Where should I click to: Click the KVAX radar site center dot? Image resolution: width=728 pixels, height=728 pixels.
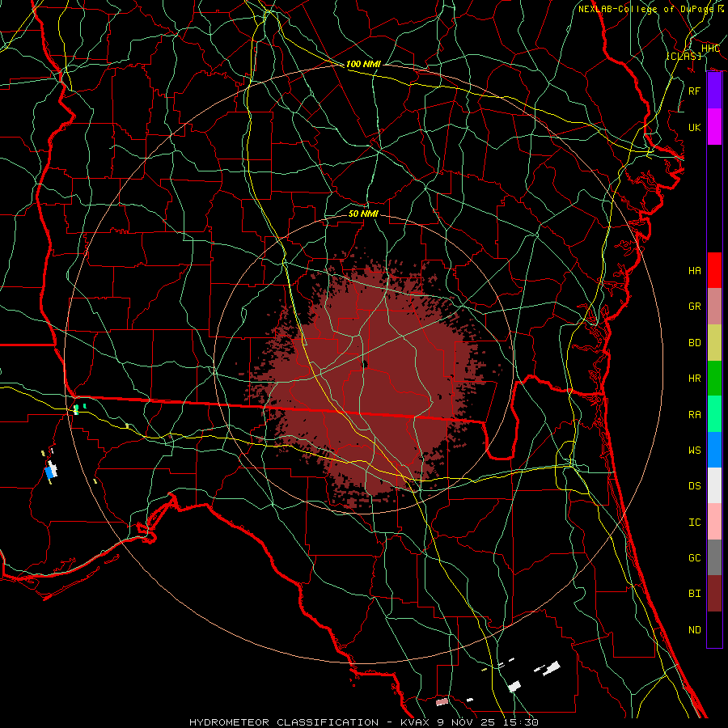pos(365,364)
